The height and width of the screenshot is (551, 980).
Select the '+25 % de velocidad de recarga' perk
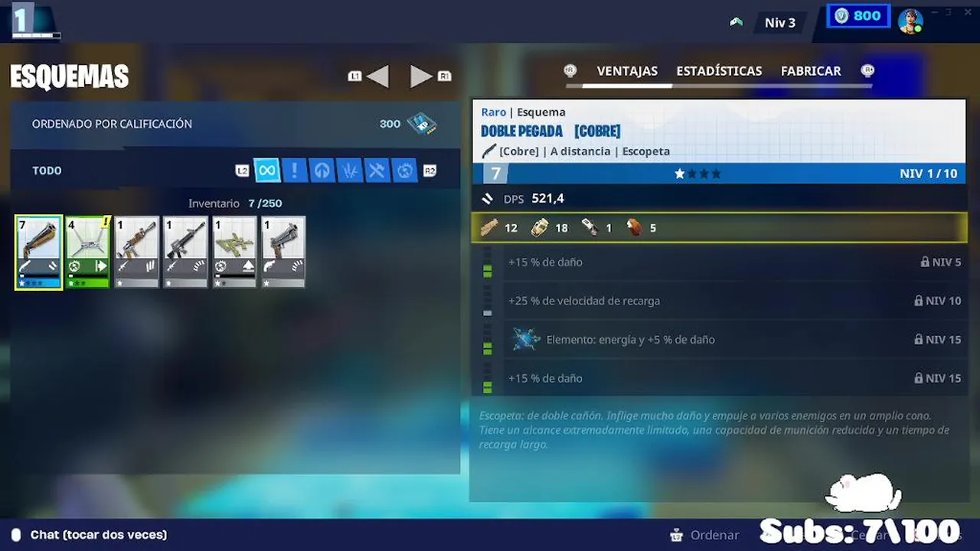(734, 301)
